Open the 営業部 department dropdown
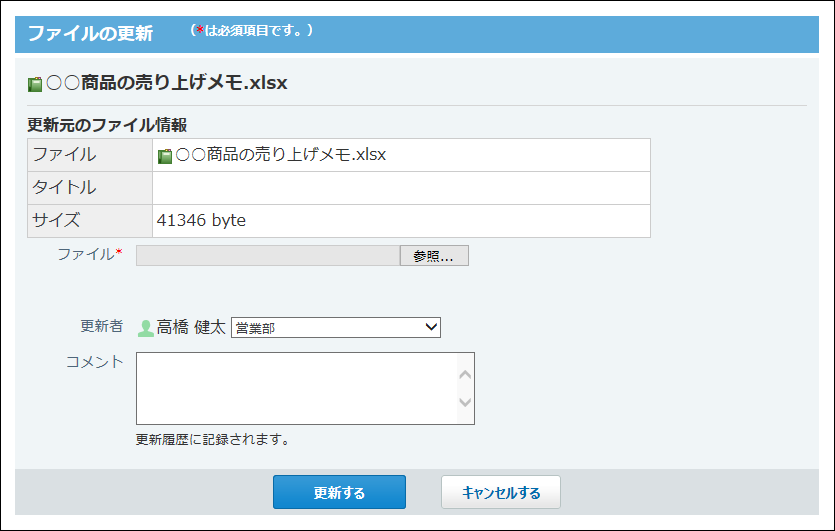The width and height of the screenshot is (835, 531). [x=335, y=328]
